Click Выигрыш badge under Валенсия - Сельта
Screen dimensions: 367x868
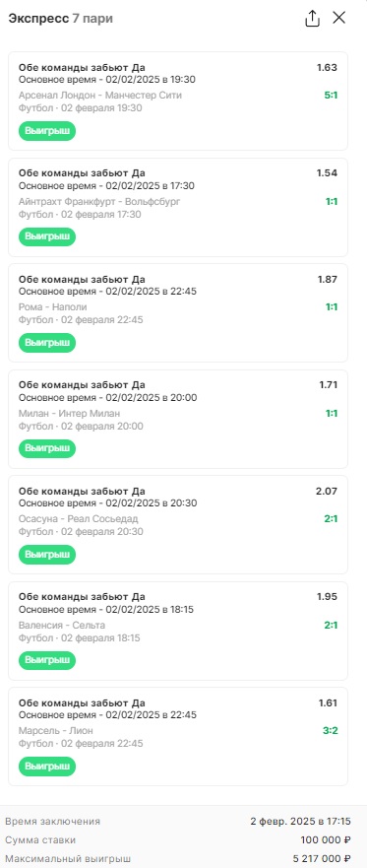click(47, 660)
